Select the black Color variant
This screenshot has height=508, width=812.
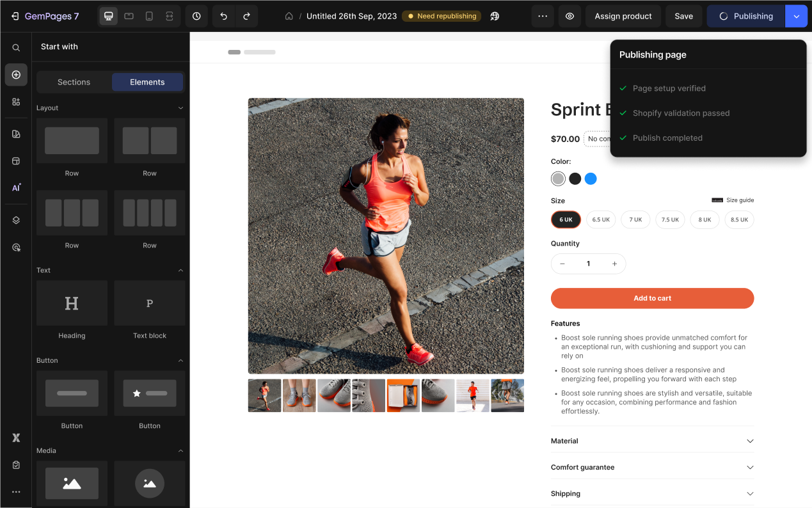(574, 179)
